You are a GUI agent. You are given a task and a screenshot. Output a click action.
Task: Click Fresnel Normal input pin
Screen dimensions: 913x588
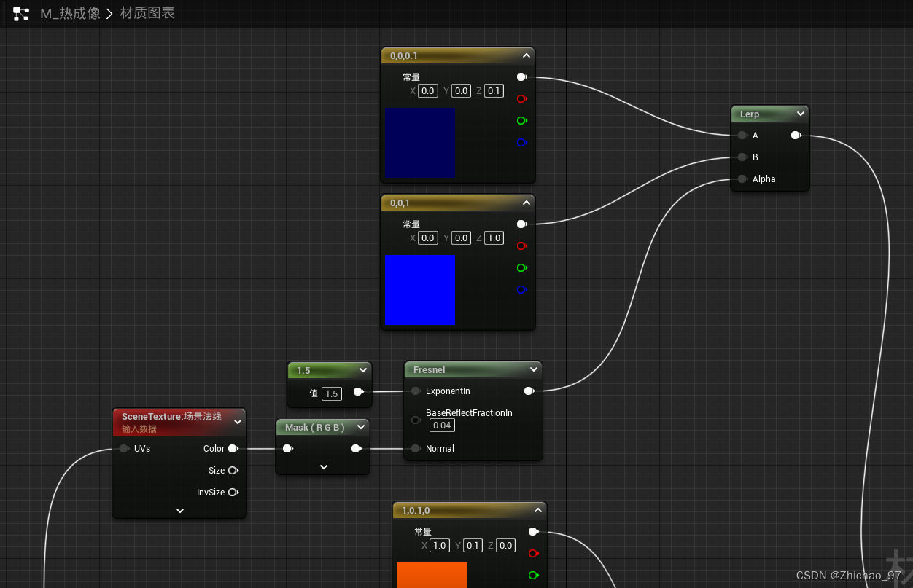pos(415,448)
